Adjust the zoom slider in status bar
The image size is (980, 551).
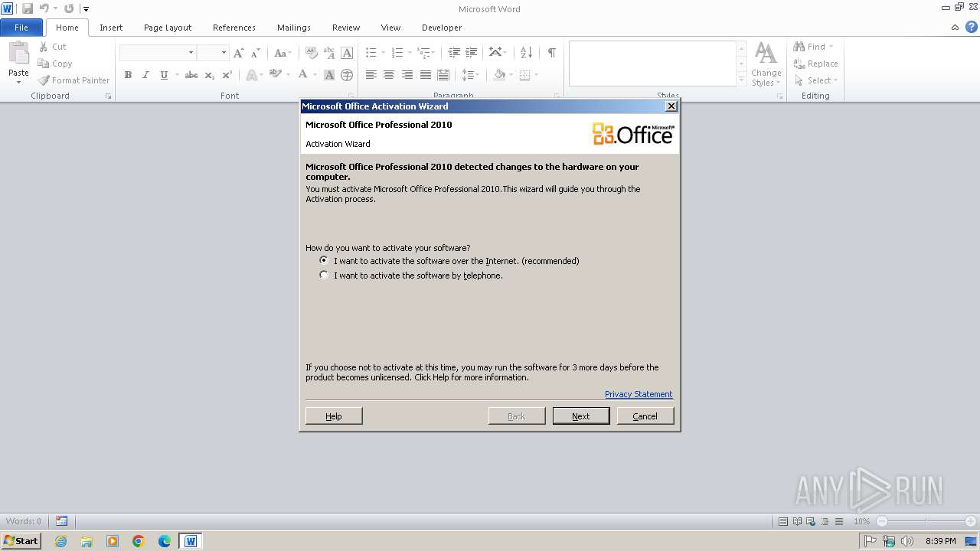(926, 521)
